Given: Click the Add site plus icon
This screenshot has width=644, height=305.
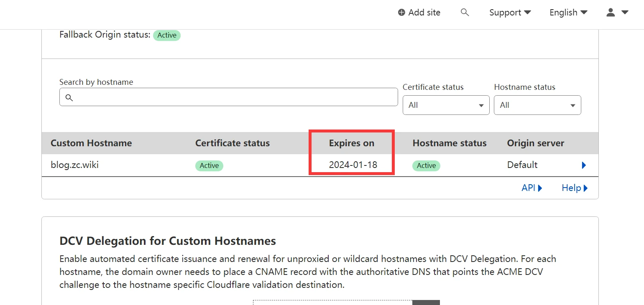Looking at the screenshot, I should tap(401, 13).
